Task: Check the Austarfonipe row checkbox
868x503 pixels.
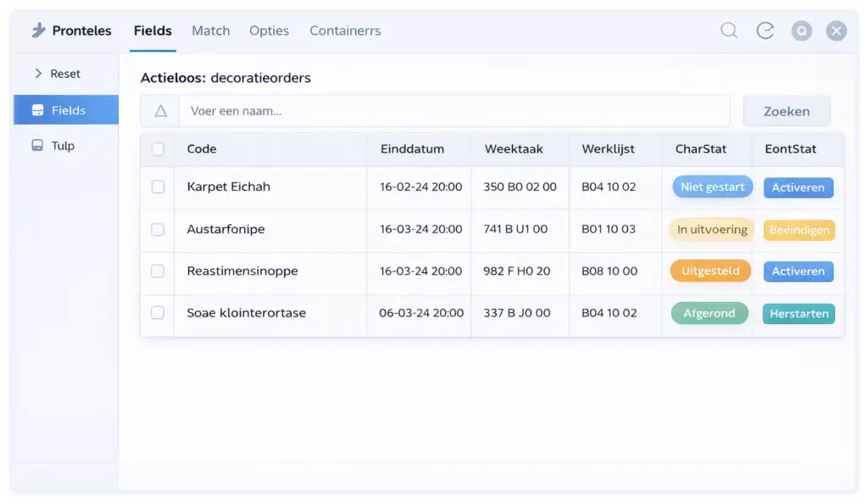Action: pos(158,229)
